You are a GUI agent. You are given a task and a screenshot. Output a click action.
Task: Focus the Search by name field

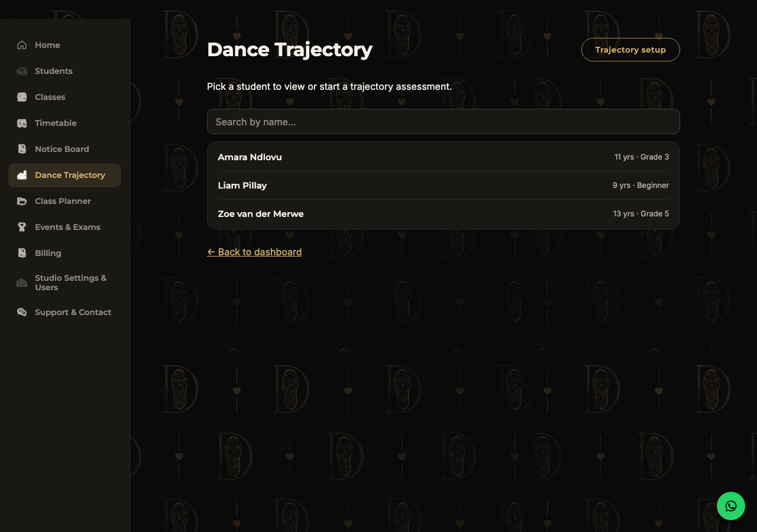[444, 122]
